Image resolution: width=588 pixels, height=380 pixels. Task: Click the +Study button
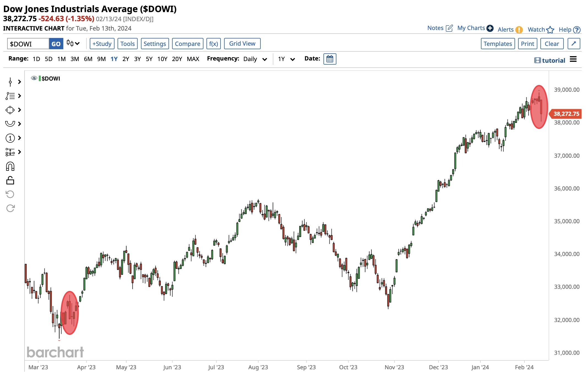102,44
